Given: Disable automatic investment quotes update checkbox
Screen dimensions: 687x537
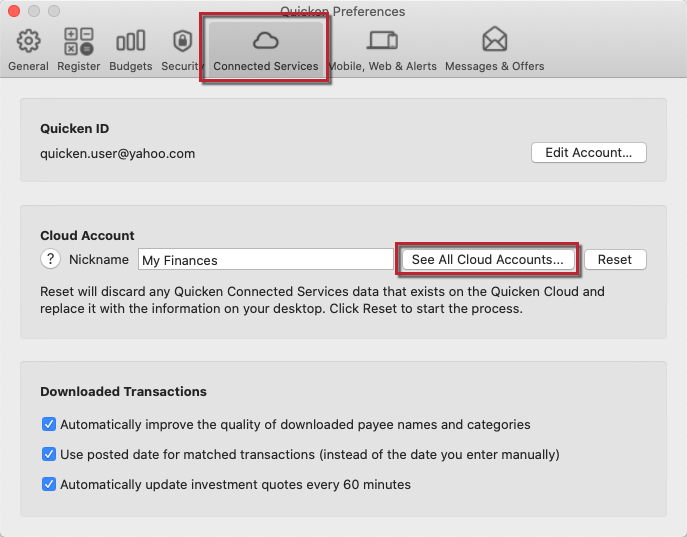Looking at the screenshot, I should (49, 484).
